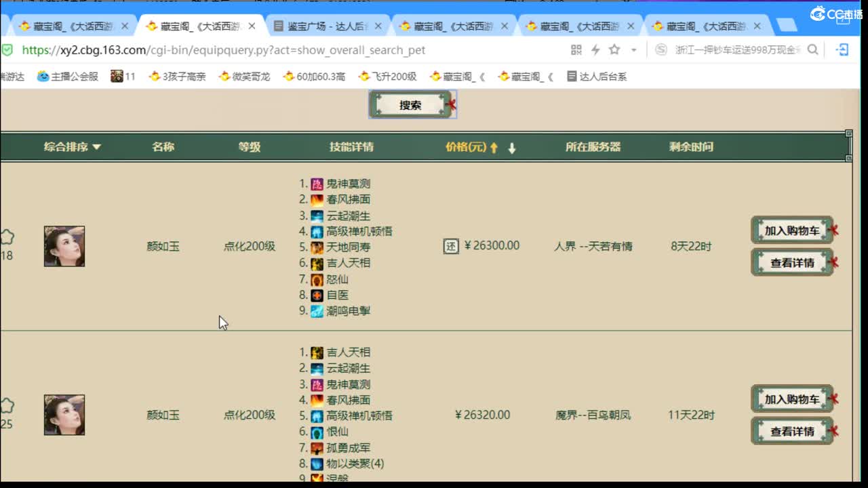Click the 名称 column header

[x=163, y=146]
